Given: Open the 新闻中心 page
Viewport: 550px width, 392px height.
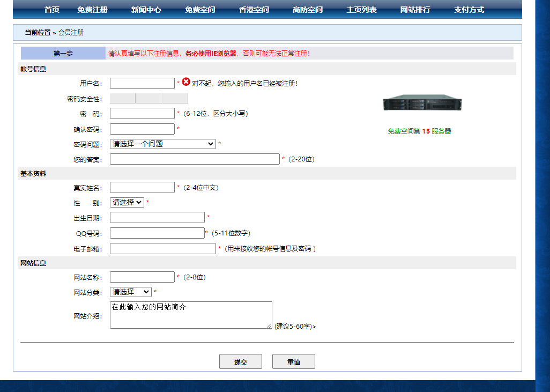Looking at the screenshot, I should point(145,9).
